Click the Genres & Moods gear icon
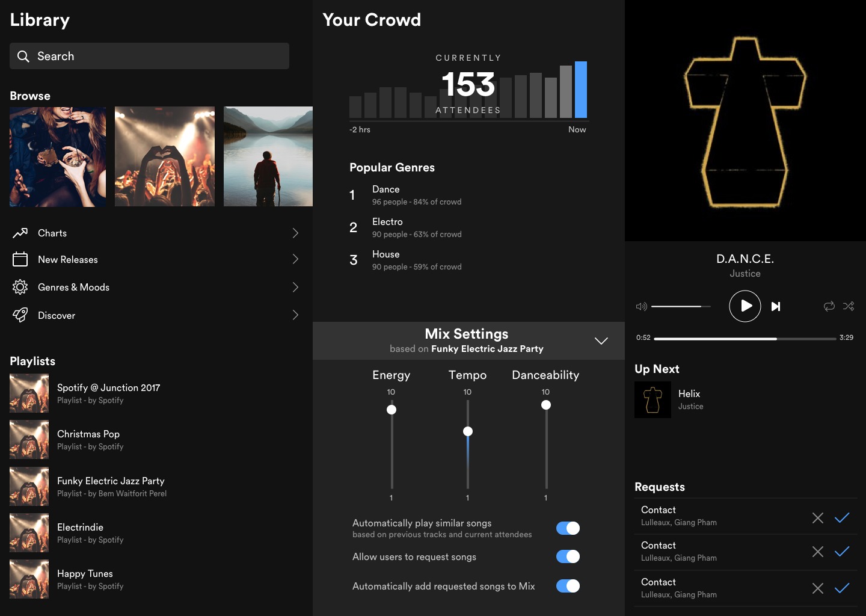Viewport: 866px width, 616px height. 20,287
